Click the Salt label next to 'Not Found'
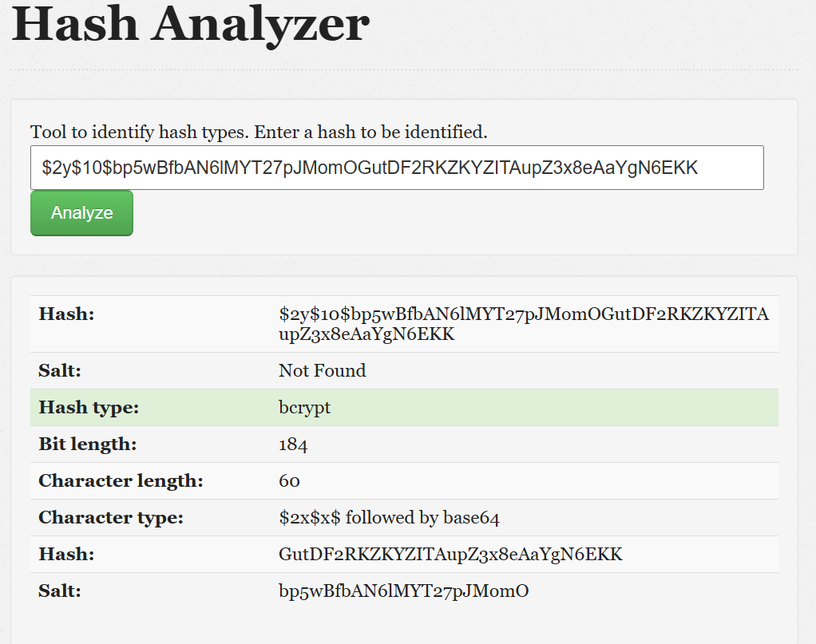The image size is (816, 644). pos(60,370)
